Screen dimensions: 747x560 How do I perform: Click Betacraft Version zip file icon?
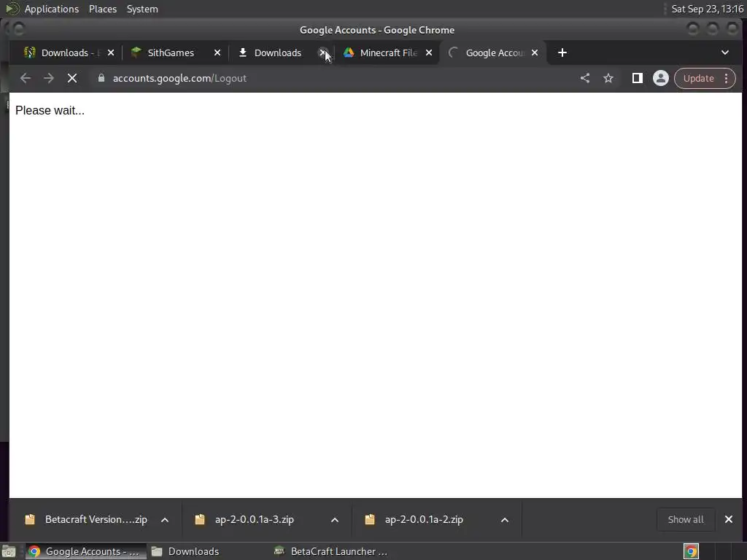(x=29, y=519)
